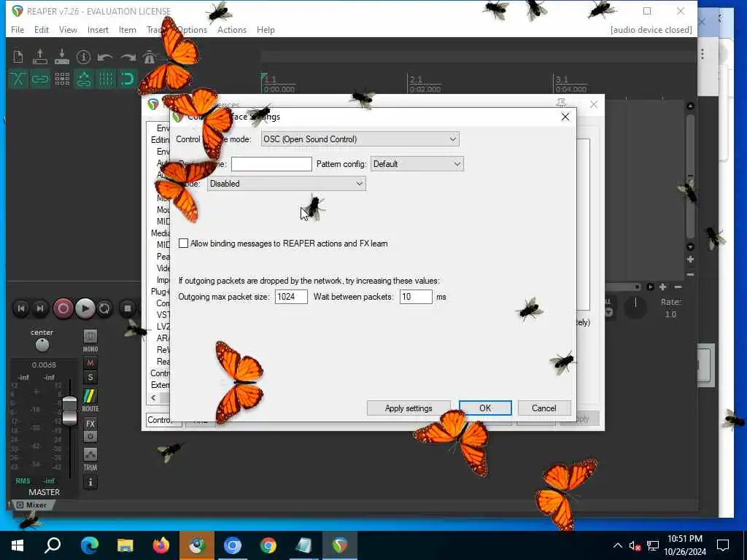Toggle grid lines toolbar icon
The width and height of the screenshot is (747, 560).
click(x=106, y=79)
